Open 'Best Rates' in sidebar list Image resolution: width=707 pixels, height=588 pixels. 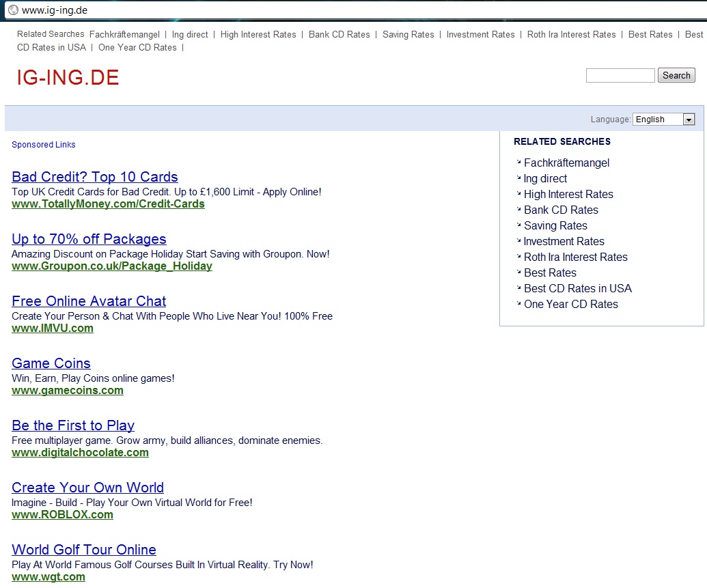(550, 272)
